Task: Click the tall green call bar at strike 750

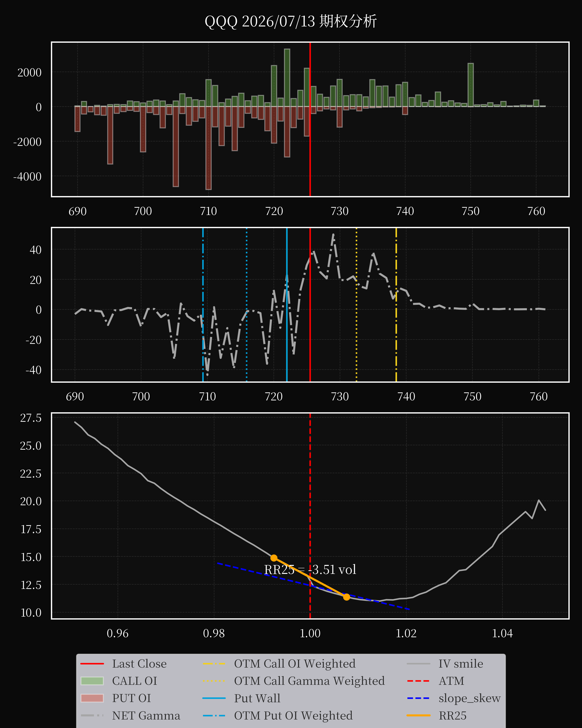Action: pos(471,85)
